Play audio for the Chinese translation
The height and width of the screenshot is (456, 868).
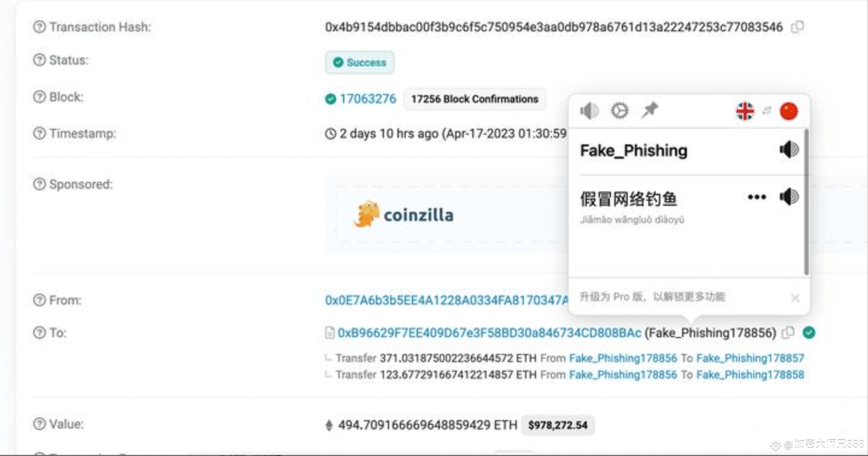tap(789, 197)
